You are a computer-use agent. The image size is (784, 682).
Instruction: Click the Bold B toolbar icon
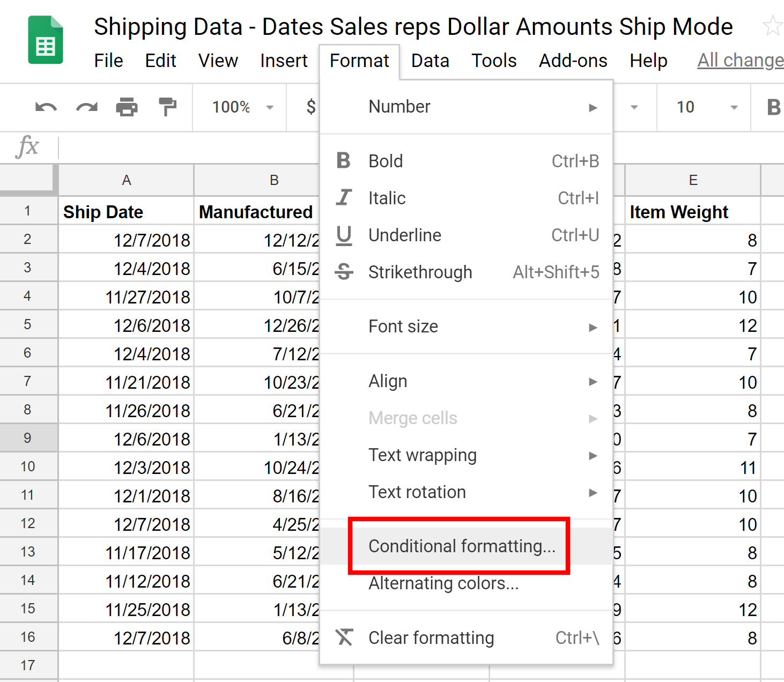pos(773,107)
